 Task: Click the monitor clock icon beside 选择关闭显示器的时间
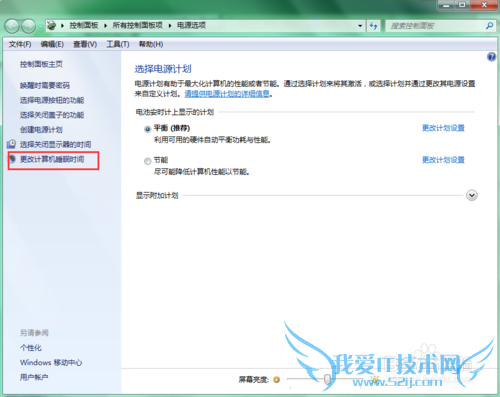click(11, 144)
